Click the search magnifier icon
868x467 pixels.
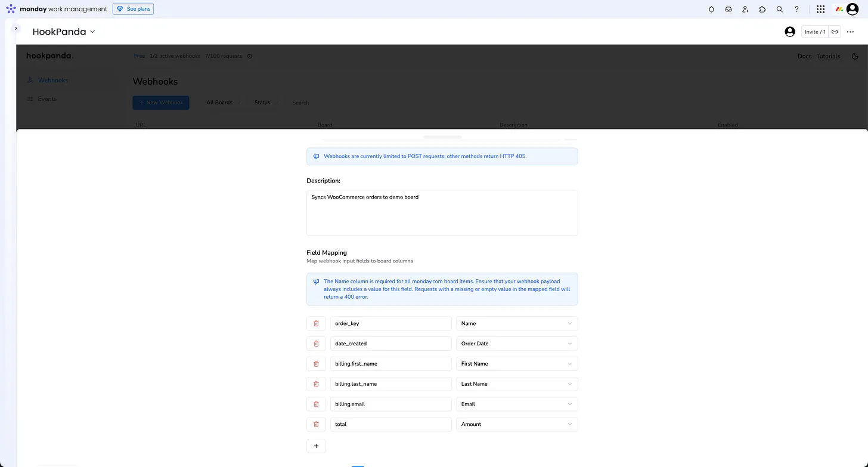pyautogui.click(x=779, y=9)
